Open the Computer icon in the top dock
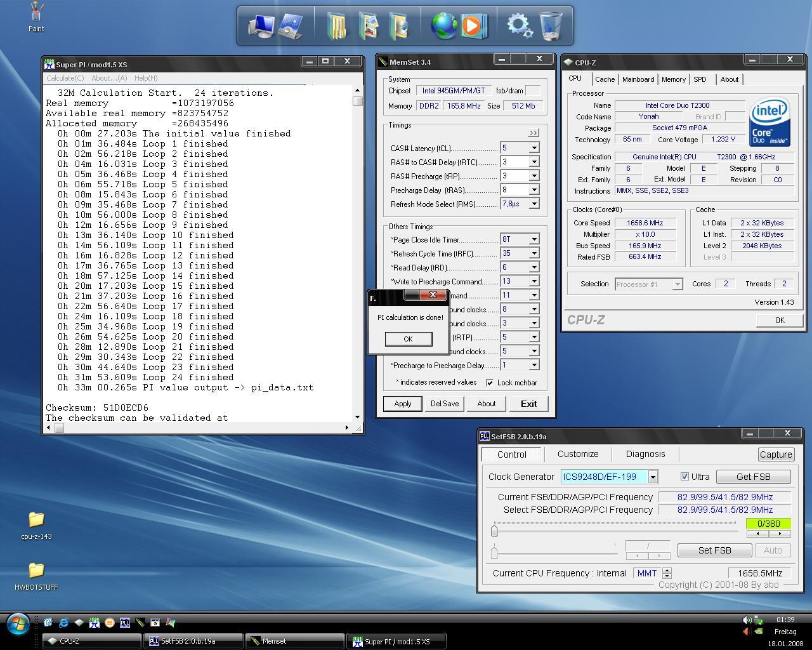Viewport: 812px width, 650px height. (x=261, y=25)
